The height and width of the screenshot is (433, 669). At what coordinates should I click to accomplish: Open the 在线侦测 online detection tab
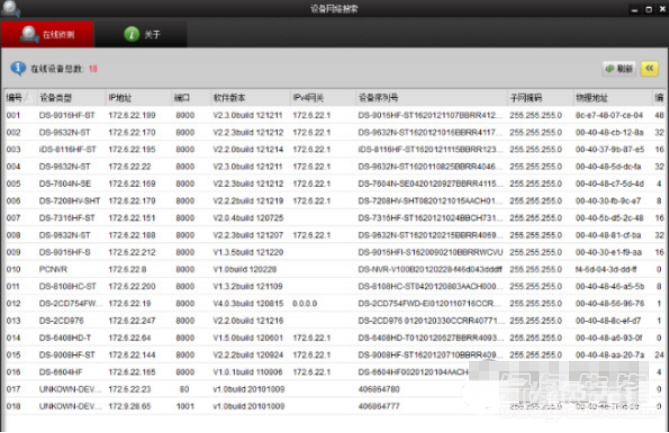pyautogui.click(x=47, y=34)
